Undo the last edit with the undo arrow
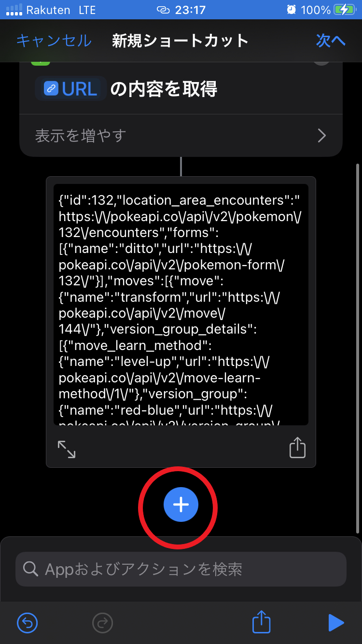 coord(27,623)
